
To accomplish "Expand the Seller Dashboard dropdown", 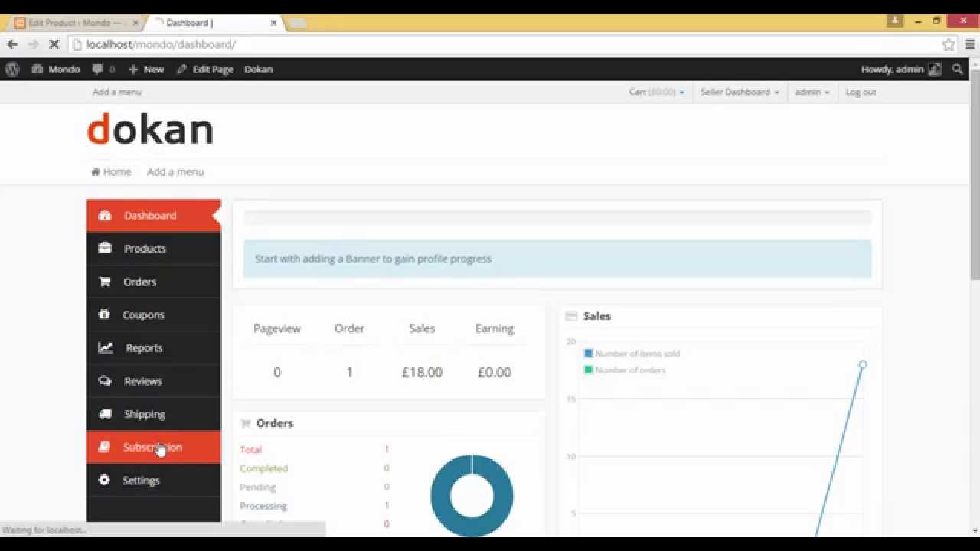I will (740, 92).
